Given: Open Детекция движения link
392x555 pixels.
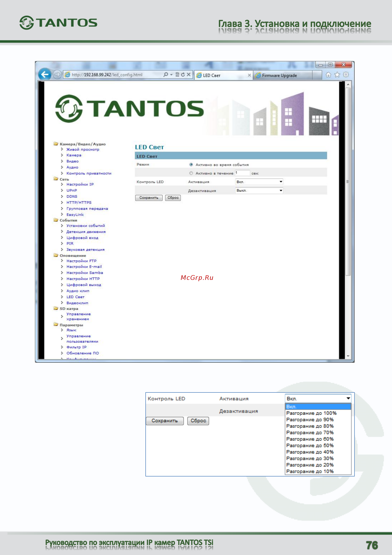Looking at the screenshot, I should point(86,232).
